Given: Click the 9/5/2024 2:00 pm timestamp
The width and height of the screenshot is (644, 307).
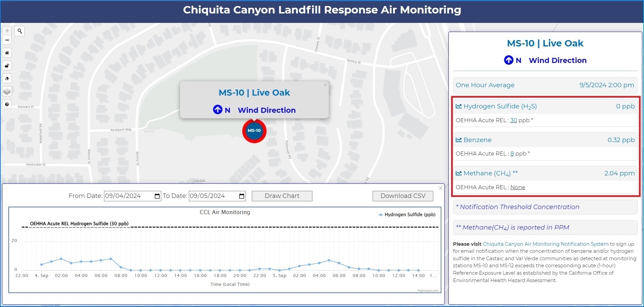Looking at the screenshot, I should 607,85.
